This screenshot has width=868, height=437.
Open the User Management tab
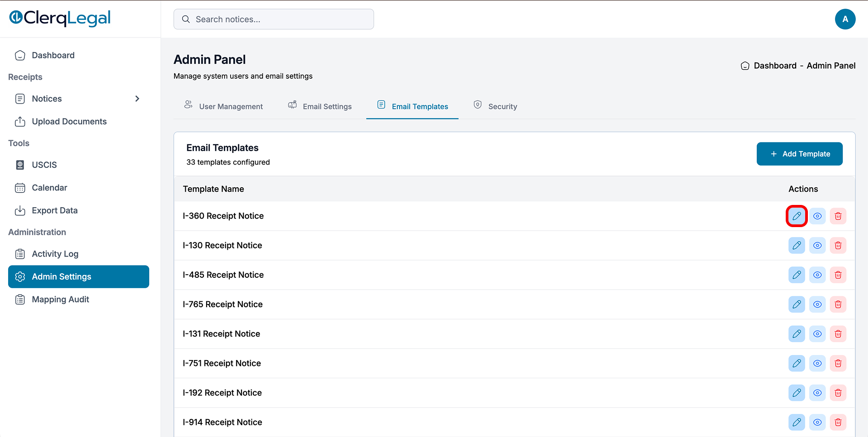click(223, 106)
